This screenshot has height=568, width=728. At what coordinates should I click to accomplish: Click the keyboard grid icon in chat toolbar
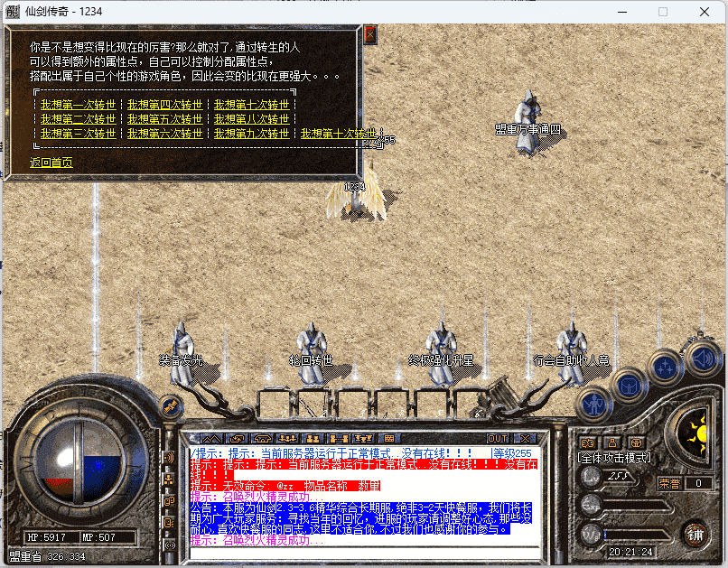(x=389, y=439)
